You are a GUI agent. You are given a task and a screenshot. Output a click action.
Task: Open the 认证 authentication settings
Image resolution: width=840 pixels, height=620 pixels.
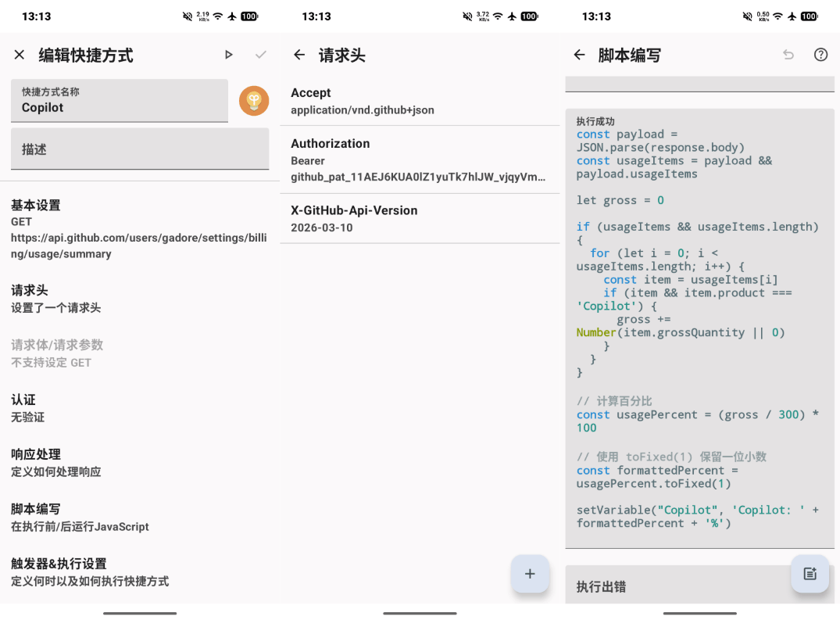pyautogui.click(x=139, y=408)
